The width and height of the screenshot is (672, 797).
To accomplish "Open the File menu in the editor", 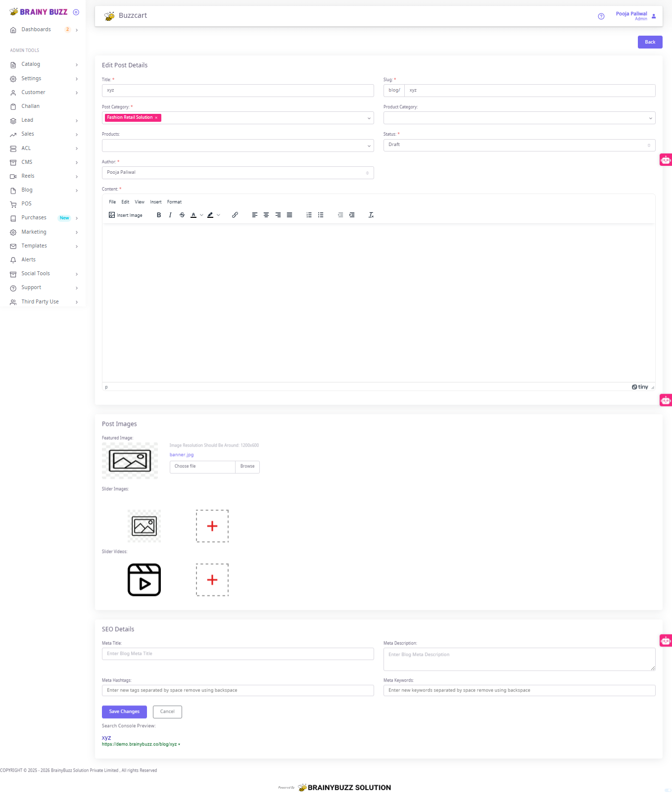I will pos(112,202).
